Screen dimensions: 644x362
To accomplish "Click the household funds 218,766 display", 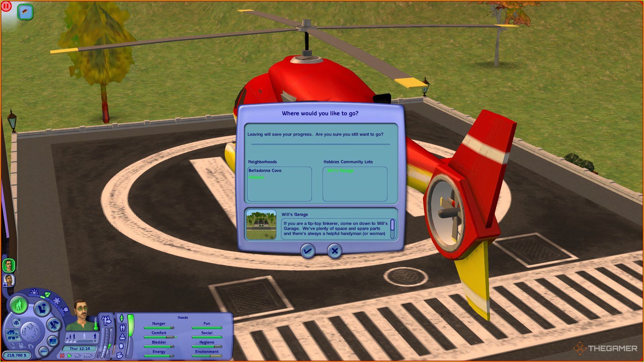I will tap(17, 355).
